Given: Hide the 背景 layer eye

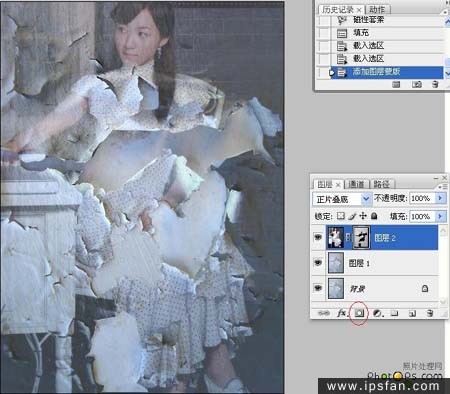Looking at the screenshot, I should pos(318,288).
